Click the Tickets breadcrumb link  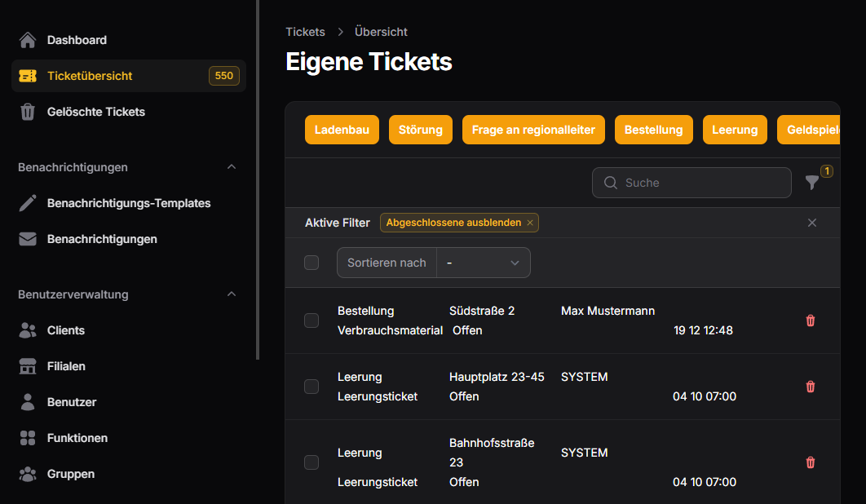coord(306,32)
